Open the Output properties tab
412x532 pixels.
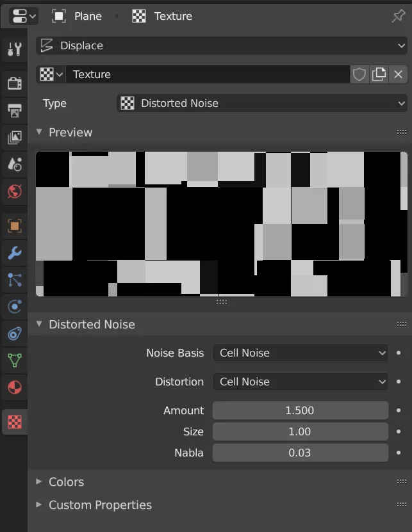(14, 110)
